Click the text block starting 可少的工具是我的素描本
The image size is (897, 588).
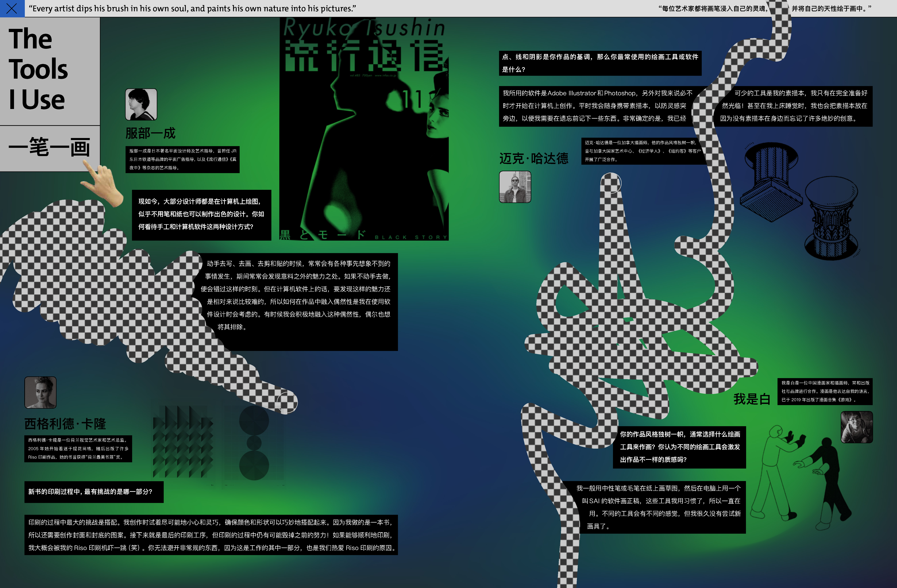794,106
